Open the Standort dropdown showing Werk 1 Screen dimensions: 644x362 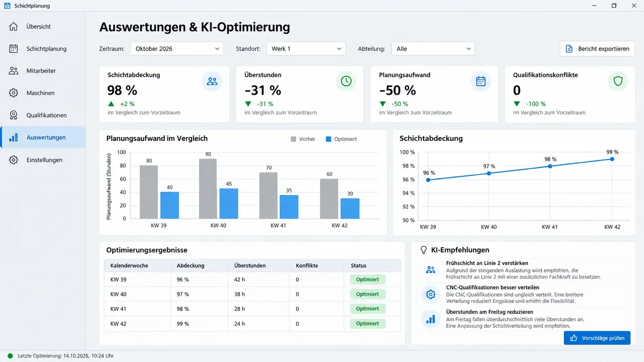(x=306, y=49)
